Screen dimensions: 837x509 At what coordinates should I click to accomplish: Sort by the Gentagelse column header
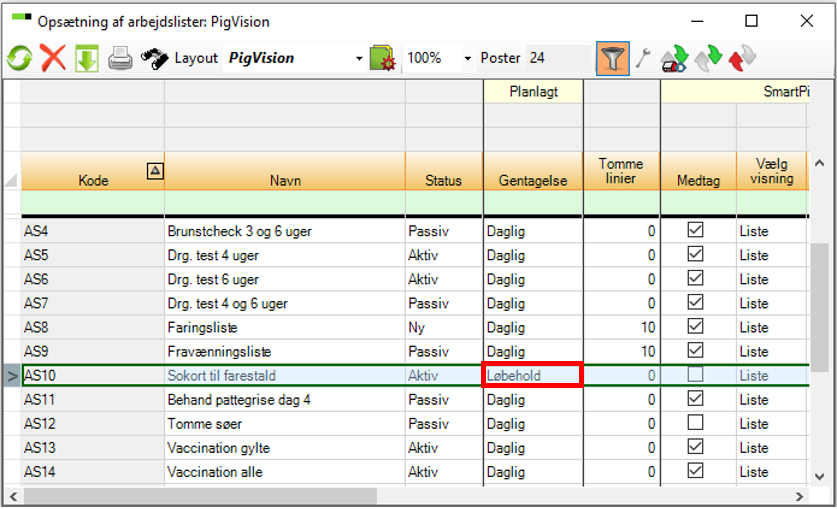pyautogui.click(x=533, y=171)
